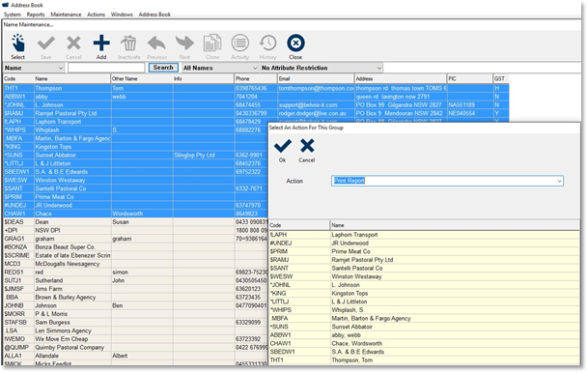Select Allandale row
The height and width of the screenshot is (373, 588).
pos(135,356)
